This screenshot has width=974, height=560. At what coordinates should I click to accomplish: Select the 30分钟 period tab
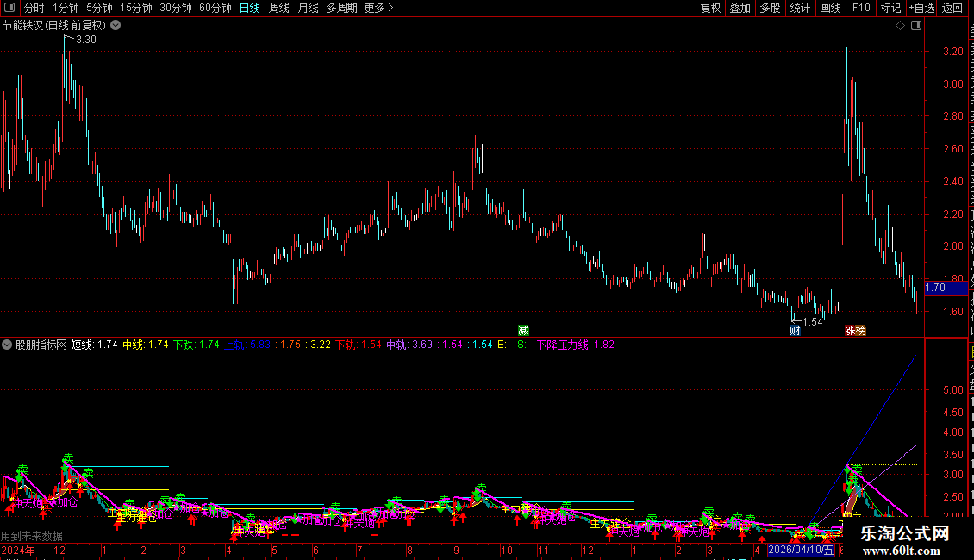(x=176, y=8)
